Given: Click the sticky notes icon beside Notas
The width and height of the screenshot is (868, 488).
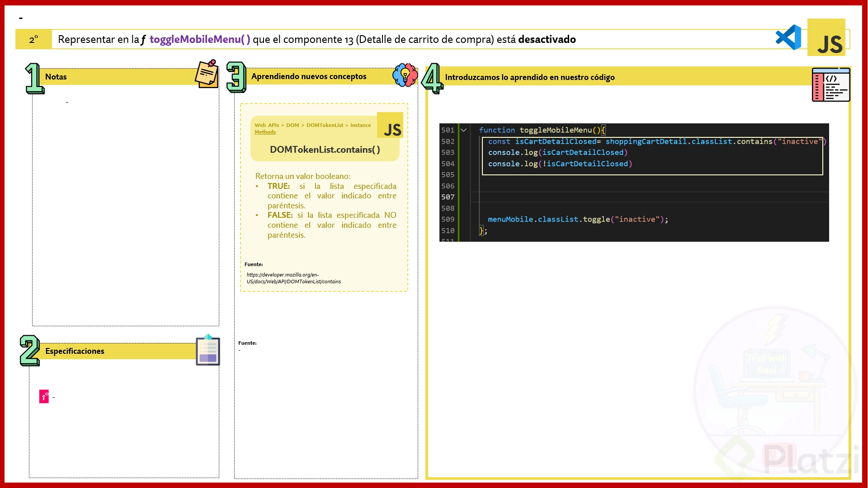Looking at the screenshot, I should 207,74.
